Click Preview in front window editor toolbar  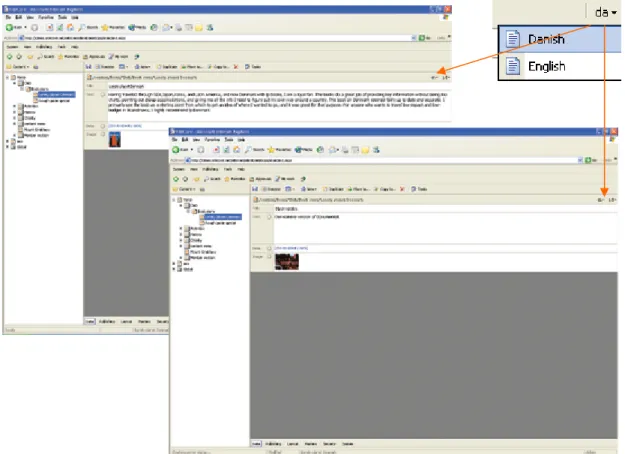click(x=271, y=189)
